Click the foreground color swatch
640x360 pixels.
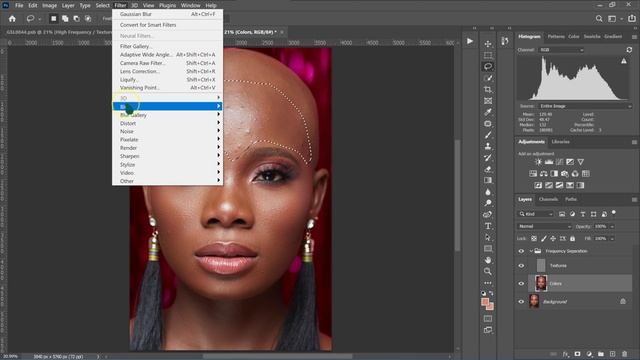tap(485, 302)
